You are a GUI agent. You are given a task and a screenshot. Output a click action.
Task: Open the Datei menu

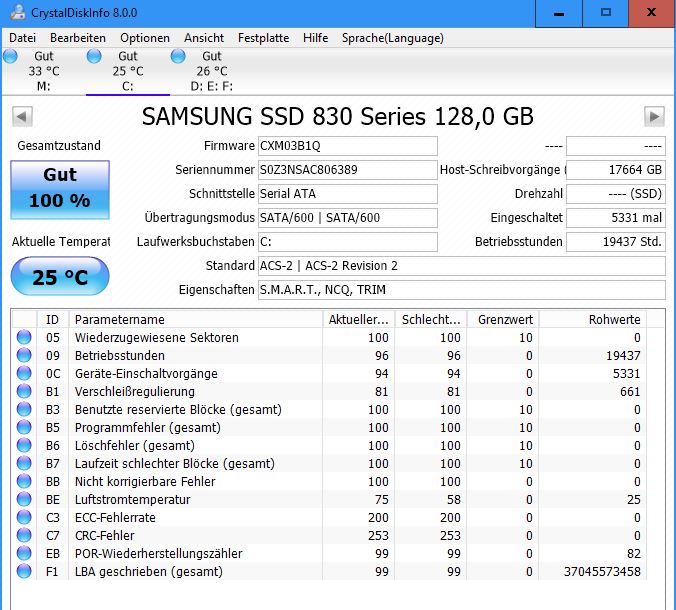22,38
